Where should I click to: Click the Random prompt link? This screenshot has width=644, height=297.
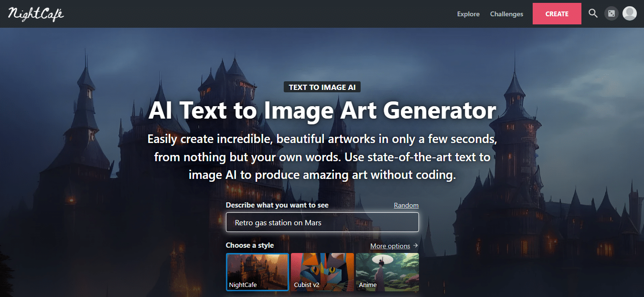406,205
